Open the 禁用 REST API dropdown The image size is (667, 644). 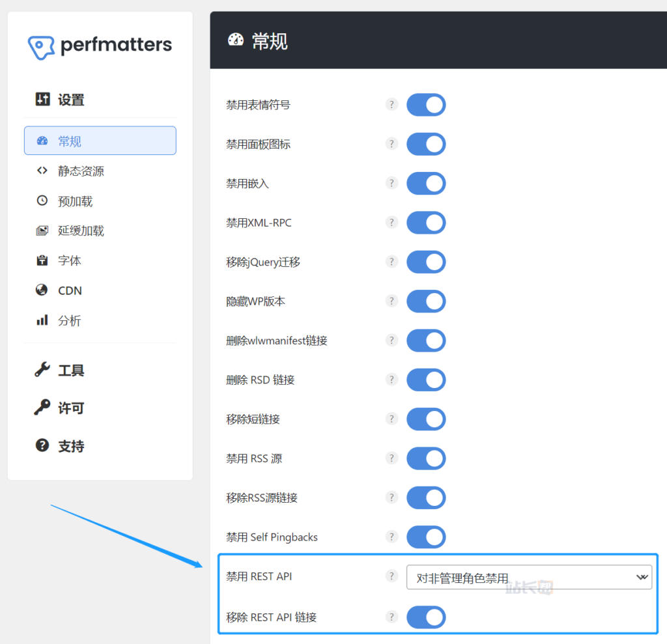[529, 576]
